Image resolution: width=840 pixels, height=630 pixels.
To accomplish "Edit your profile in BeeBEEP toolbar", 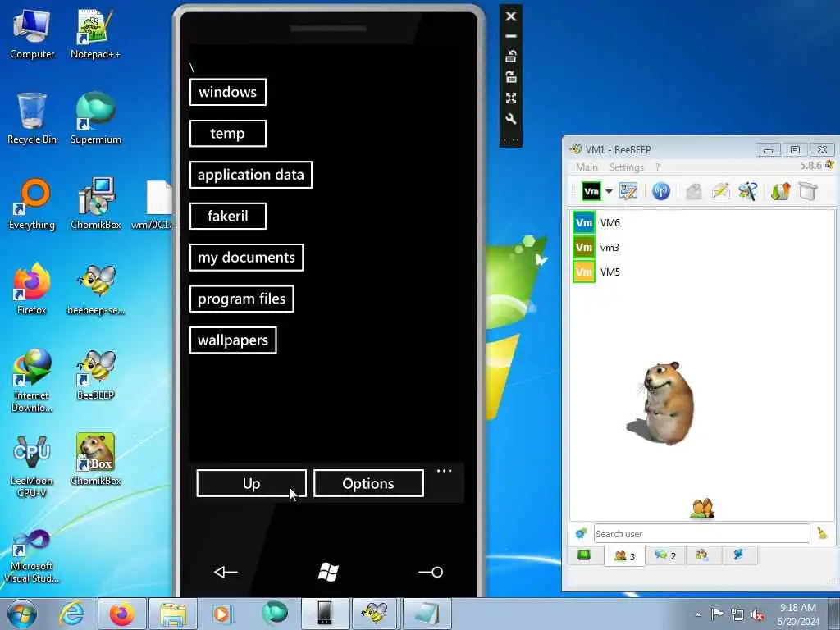I will [628, 191].
